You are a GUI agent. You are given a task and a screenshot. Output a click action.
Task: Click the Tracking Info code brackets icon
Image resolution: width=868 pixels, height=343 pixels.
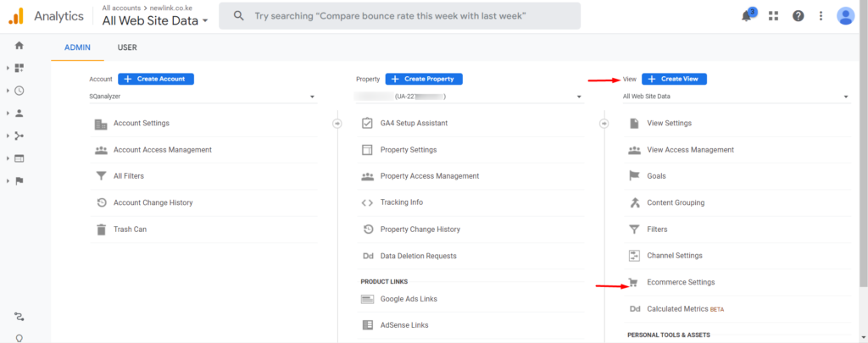(367, 202)
